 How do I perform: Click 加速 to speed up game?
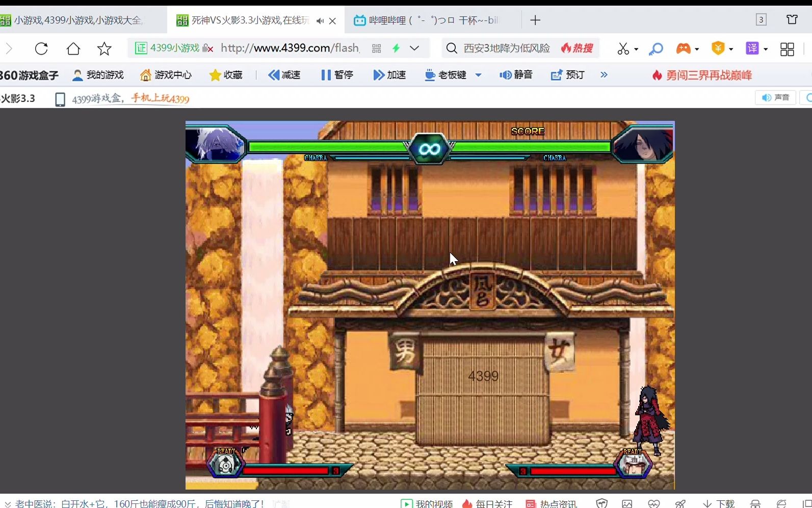[389, 75]
